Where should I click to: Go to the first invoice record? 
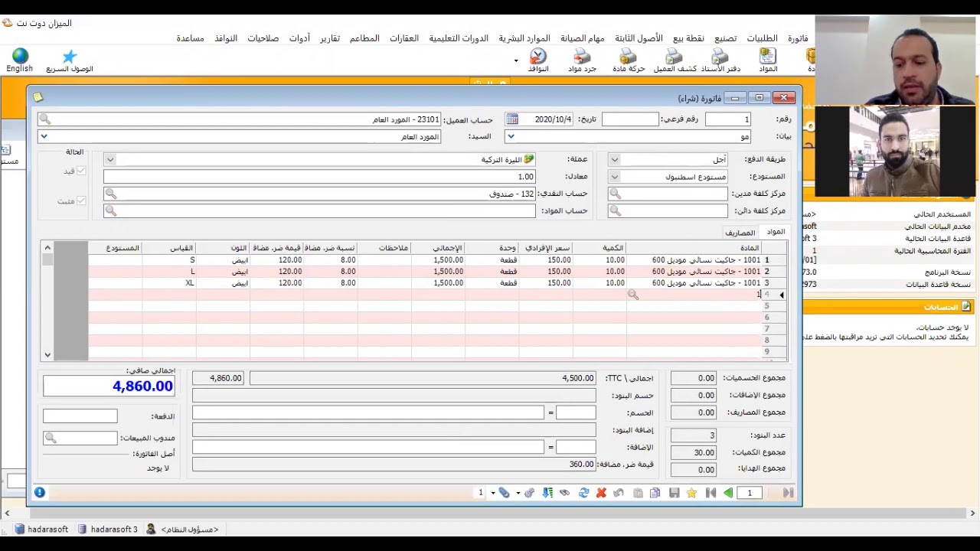coord(710,493)
